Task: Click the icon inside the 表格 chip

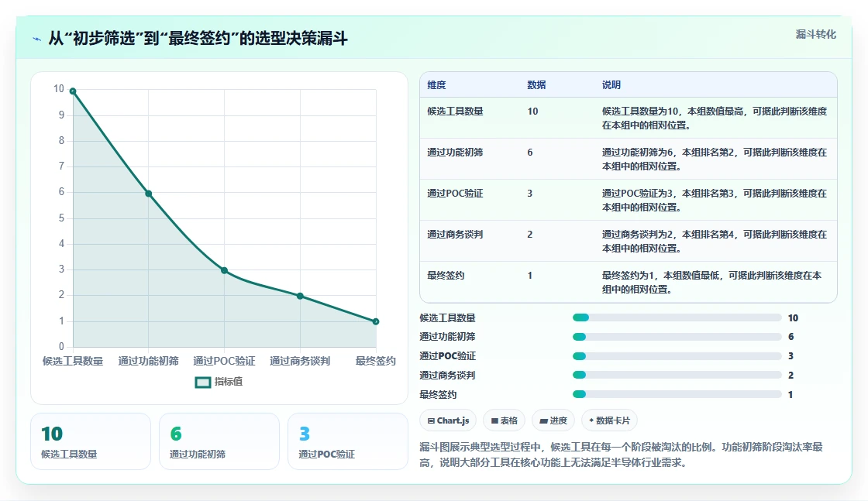Action: [494, 420]
